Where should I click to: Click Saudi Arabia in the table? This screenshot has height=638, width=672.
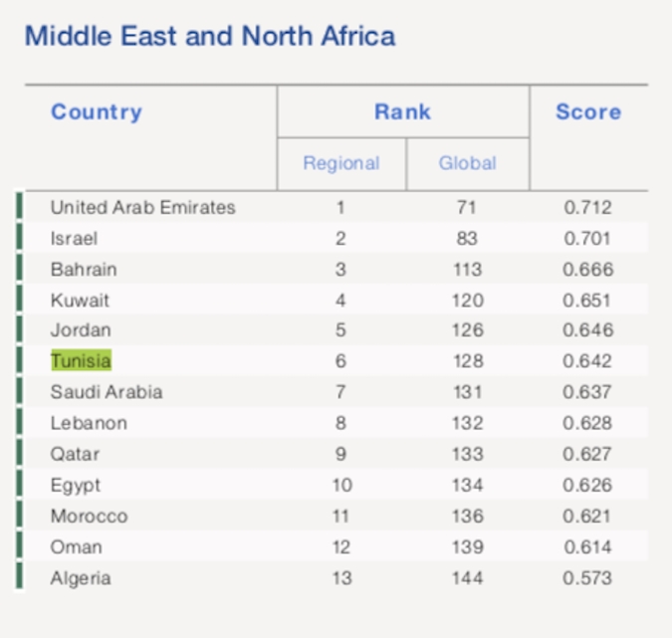tap(107, 391)
